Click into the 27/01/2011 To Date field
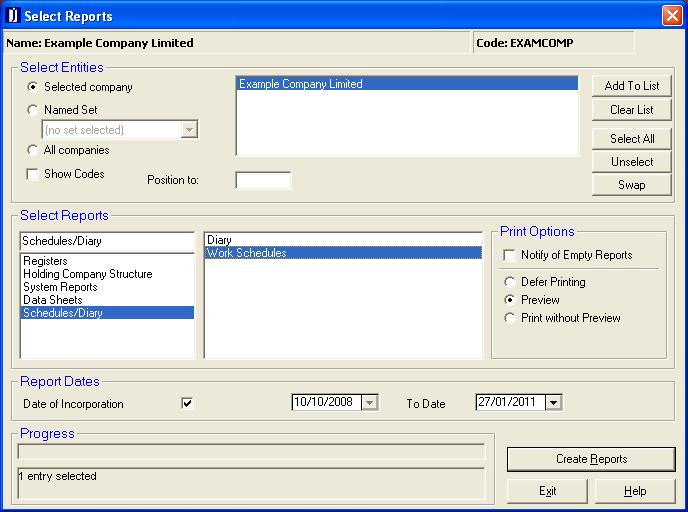 coord(510,402)
